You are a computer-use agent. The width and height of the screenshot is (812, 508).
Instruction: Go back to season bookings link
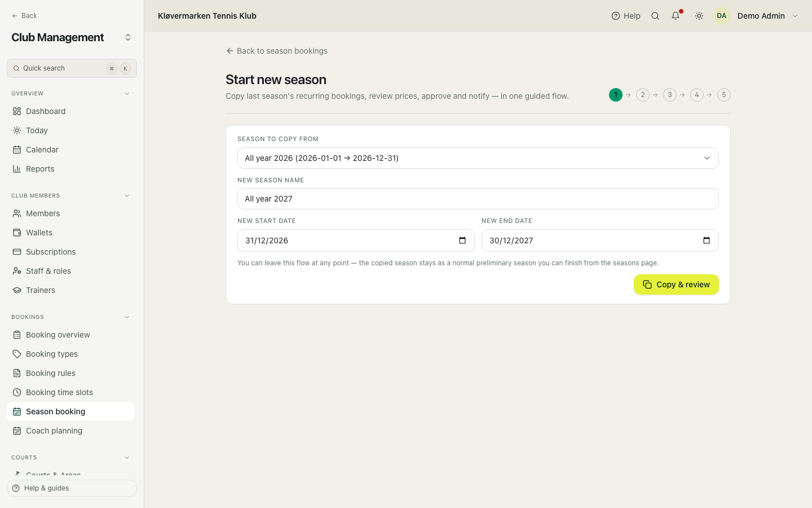pos(276,51)
